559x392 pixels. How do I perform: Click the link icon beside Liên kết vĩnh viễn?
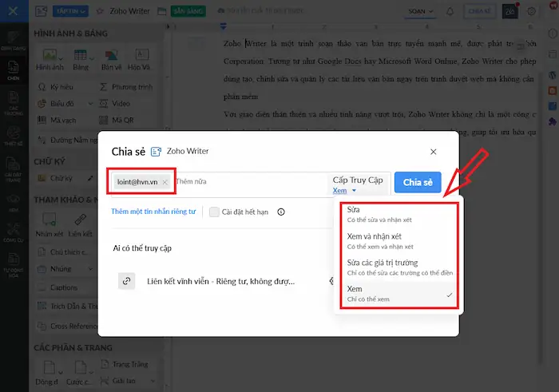126,281
